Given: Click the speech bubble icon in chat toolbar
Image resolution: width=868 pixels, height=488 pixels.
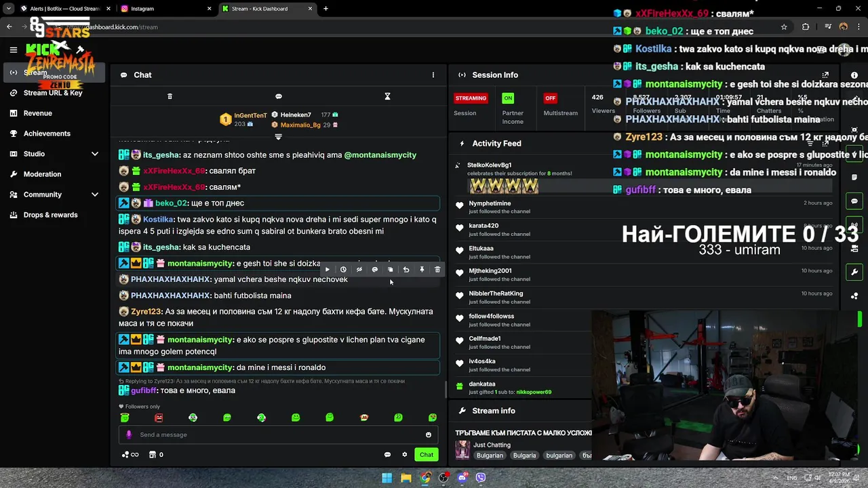Looking at the screenshot, I should pyautogui.click(x=279, y=96).
